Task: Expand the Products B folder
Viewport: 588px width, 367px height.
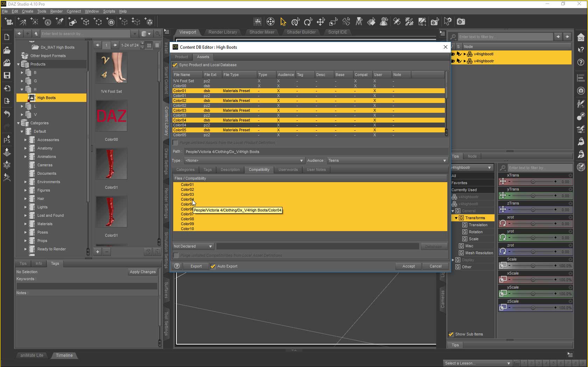Action: (22, 73)
